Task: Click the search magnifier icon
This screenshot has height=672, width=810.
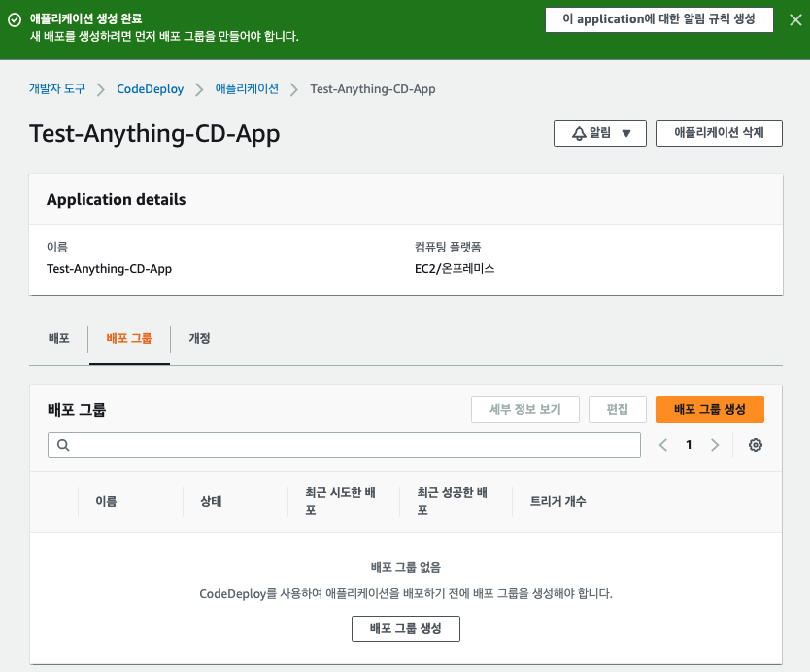Action: coord(63,445)
